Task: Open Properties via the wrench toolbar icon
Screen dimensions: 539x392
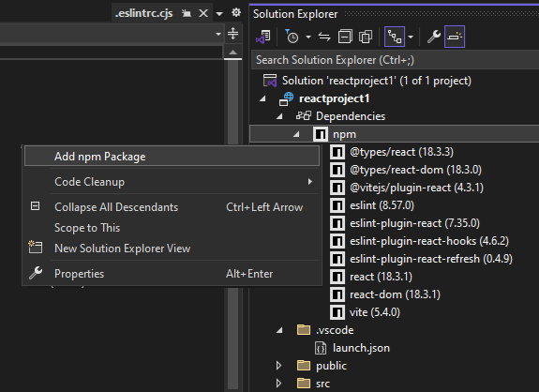Action: pyautogui.click(x=434, y=37)
